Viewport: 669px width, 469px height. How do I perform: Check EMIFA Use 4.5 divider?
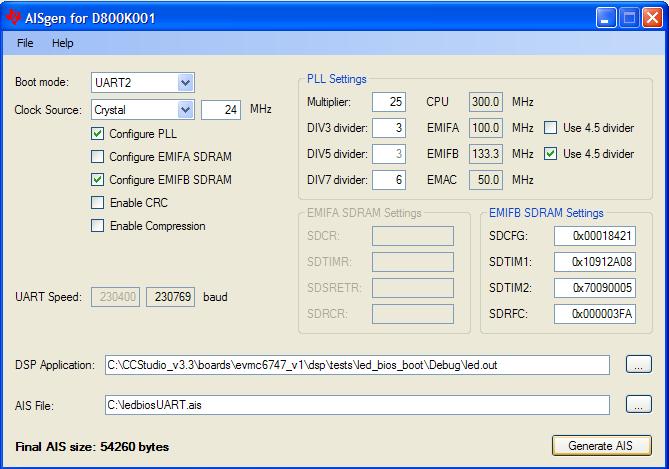tap(550, 128)
